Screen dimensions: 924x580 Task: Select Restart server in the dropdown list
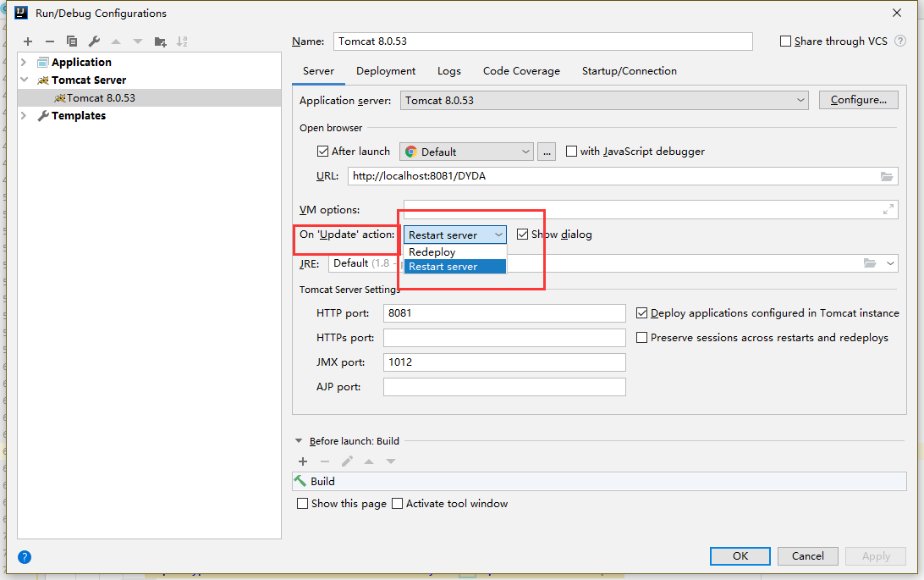click(x=455, y=267)
